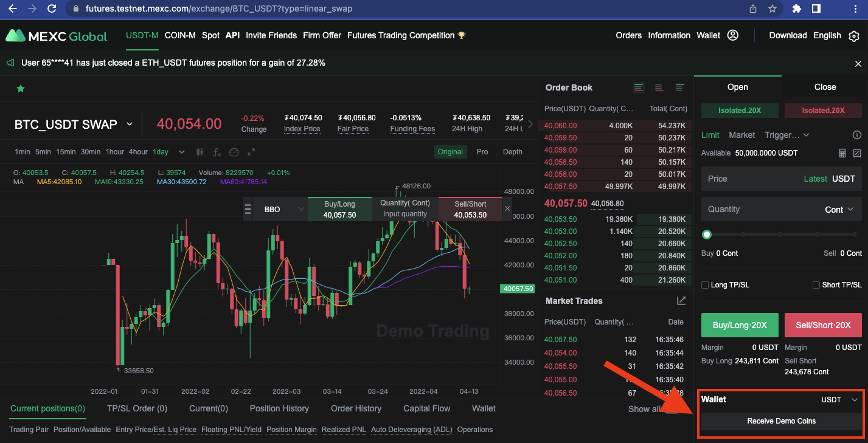This screenshot has width=868, height=443.
Task: Open the calculator icon
Action: (842, 153)
